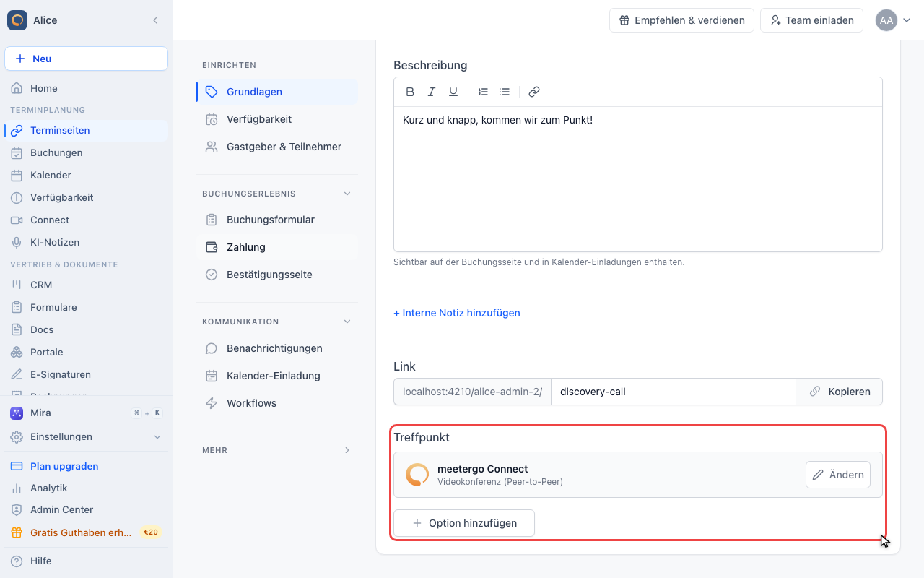Viewport: 924px width, 578px height.
Task: Expand the Einstellungen submenu
Action: click(x=157, y=437)
